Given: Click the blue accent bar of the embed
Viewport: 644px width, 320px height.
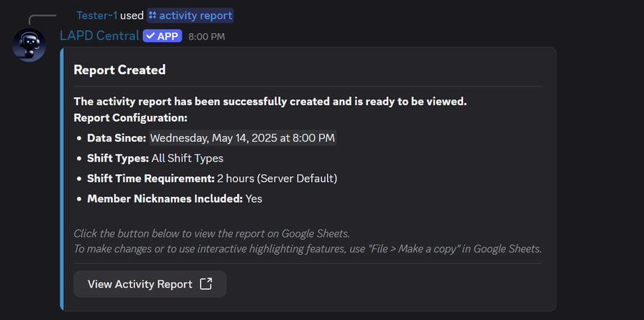Looking at the screenshot, I should (x=62, y=178).
